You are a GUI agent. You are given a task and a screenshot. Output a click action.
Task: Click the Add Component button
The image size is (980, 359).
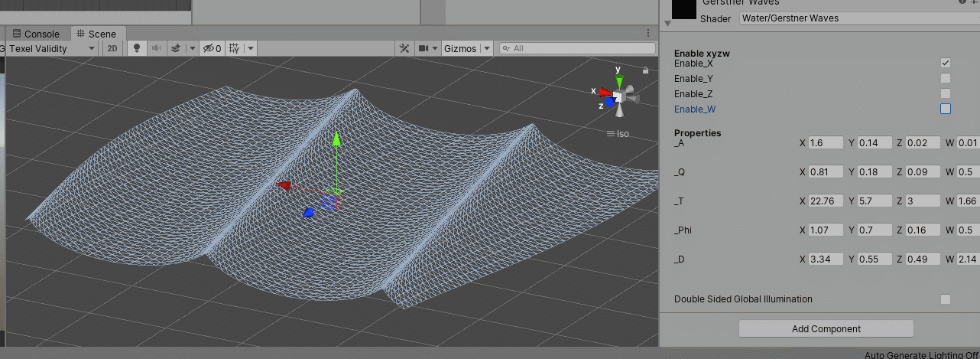[826, 328]
